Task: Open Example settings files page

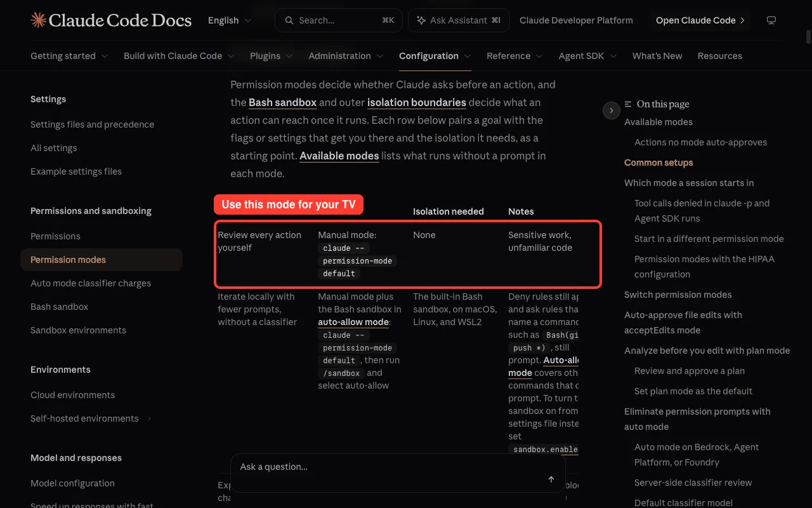Action: [76, 171]
